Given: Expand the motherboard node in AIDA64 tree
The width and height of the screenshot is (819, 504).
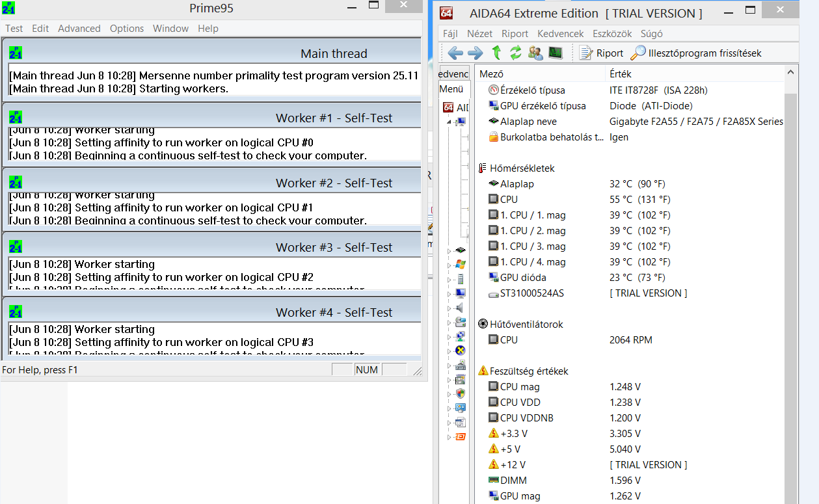Looking at the screenshot, I should (449, 250).
